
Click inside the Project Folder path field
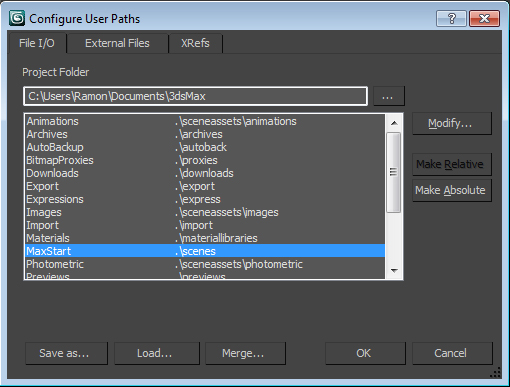[x=196, y=96]
